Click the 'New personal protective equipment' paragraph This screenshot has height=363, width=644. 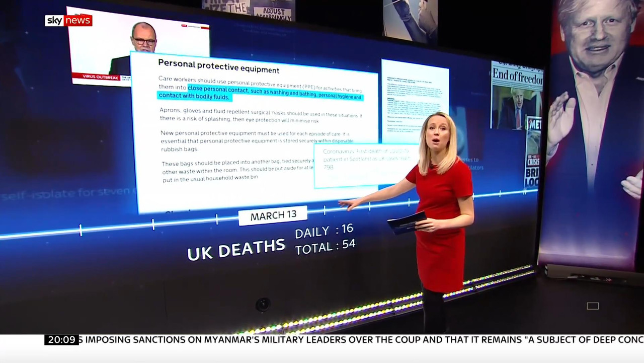tap(258, 141)
